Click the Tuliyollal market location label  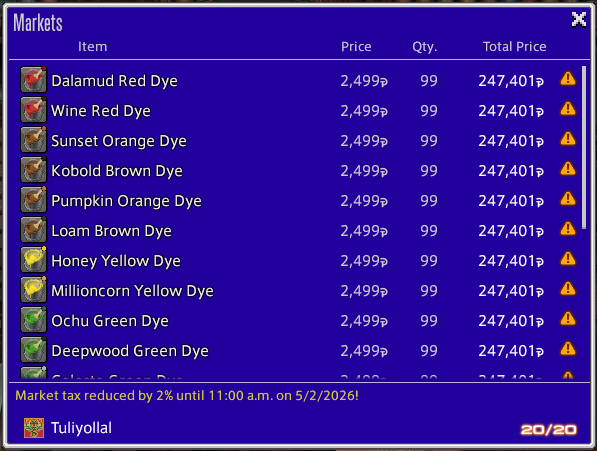click(x=81, y=428)
